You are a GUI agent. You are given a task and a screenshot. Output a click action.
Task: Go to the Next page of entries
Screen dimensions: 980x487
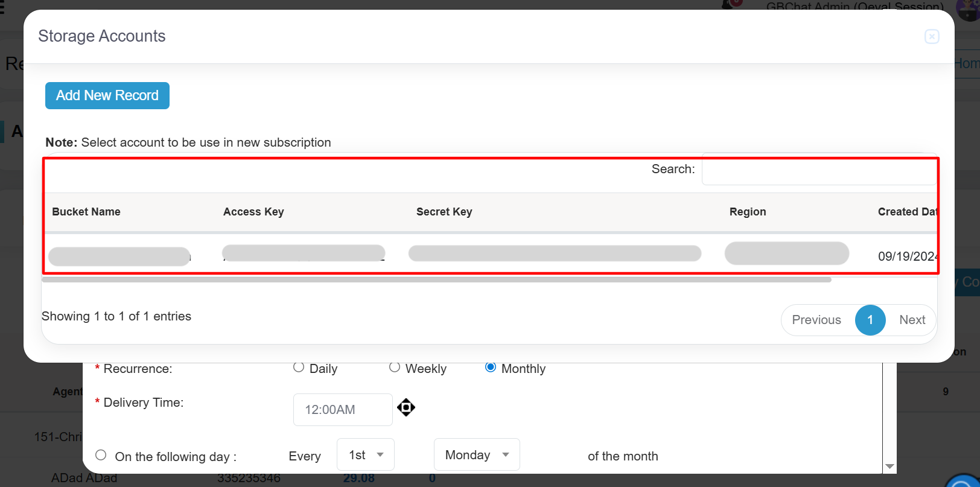pyautogui.click(x=912, y=320)
